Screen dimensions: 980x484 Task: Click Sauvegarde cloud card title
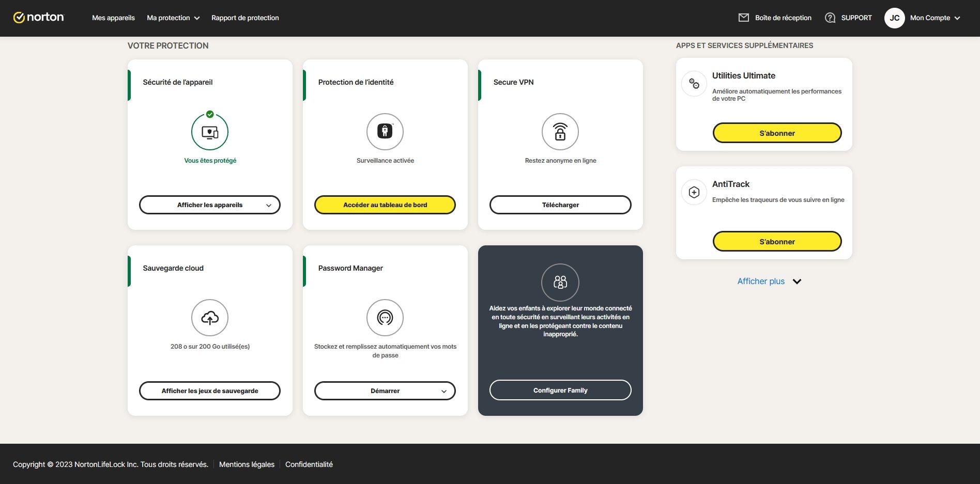point(173,268)
